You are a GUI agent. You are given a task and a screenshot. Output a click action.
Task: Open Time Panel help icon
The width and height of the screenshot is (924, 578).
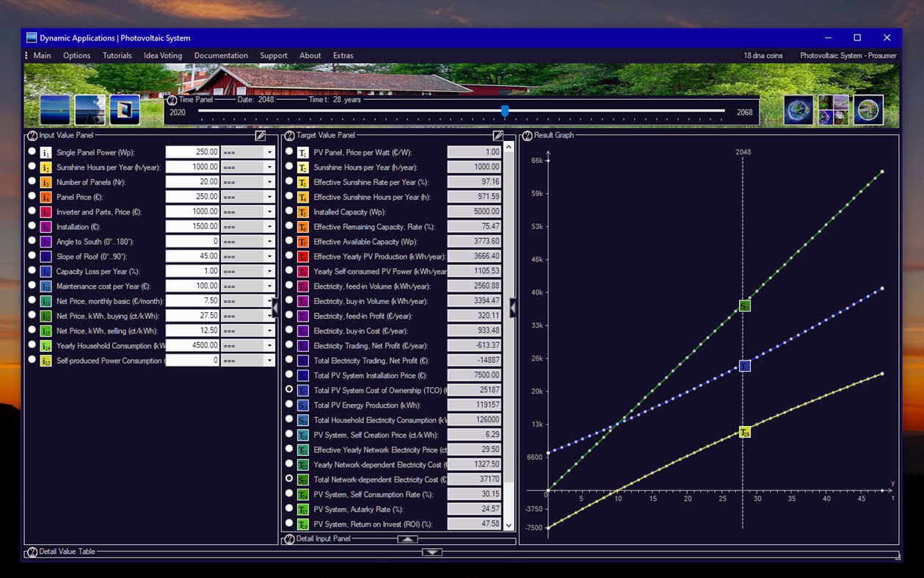point(172,100)
